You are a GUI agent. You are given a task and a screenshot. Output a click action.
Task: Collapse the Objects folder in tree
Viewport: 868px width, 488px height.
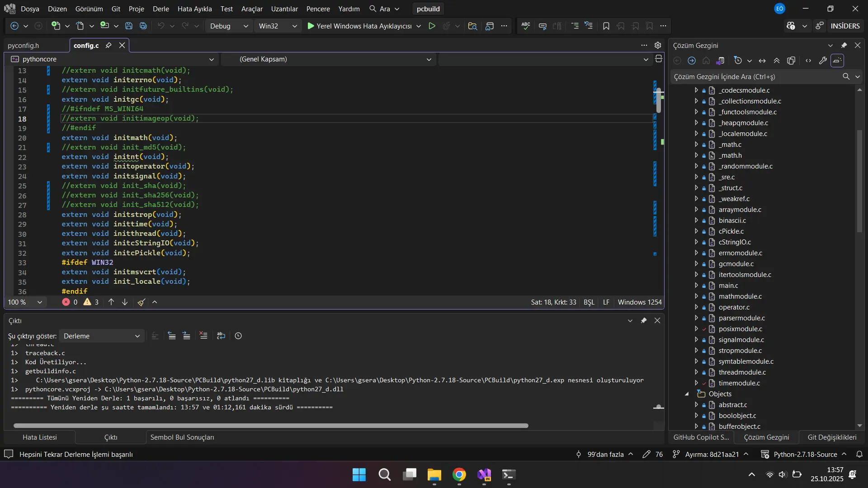click(x=687, y=394)
